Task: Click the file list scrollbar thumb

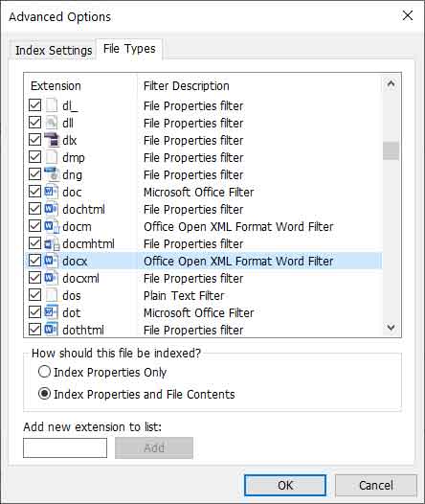Action: [x=391, y=150]
